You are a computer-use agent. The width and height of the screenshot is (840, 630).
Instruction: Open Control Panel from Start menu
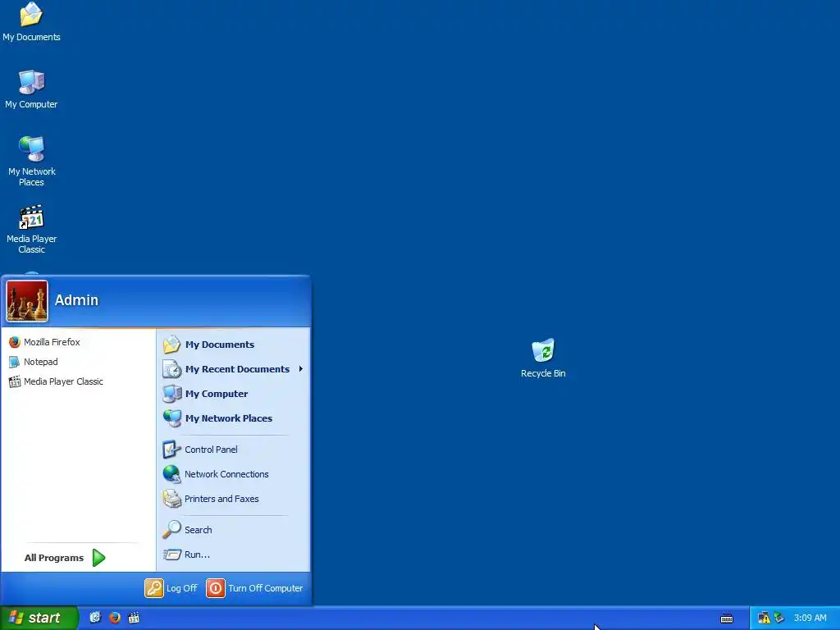200,450
